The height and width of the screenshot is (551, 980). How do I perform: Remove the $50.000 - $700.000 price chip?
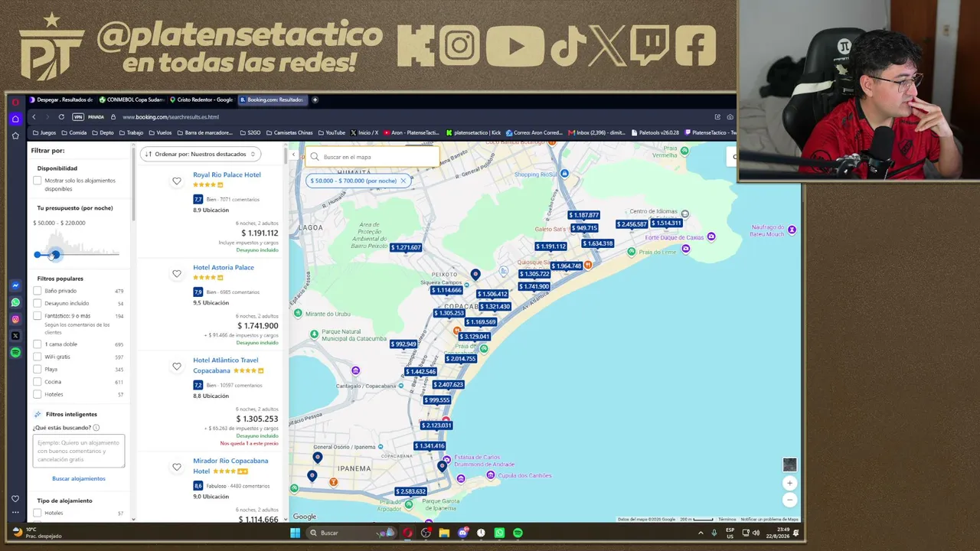pos(403,181)
